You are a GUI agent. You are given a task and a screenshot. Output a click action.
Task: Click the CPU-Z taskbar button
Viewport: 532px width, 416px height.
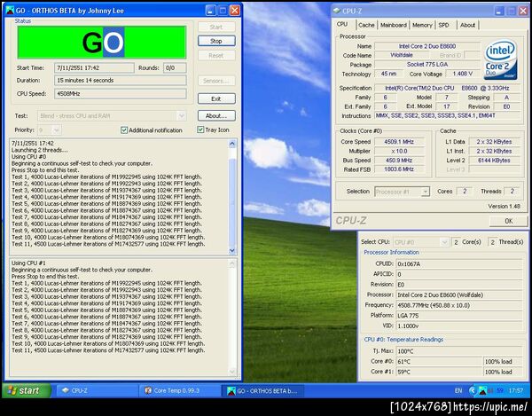(97, 390)
